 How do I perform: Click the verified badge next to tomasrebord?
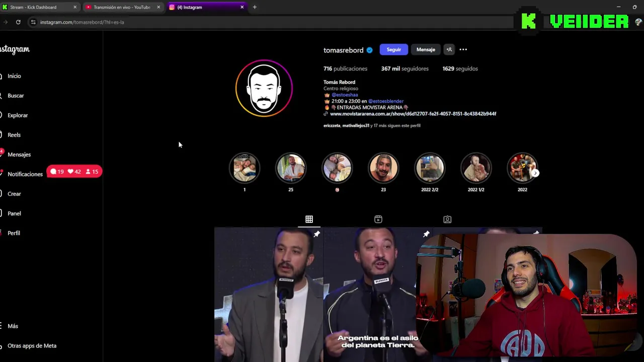(x=369, y=50)
